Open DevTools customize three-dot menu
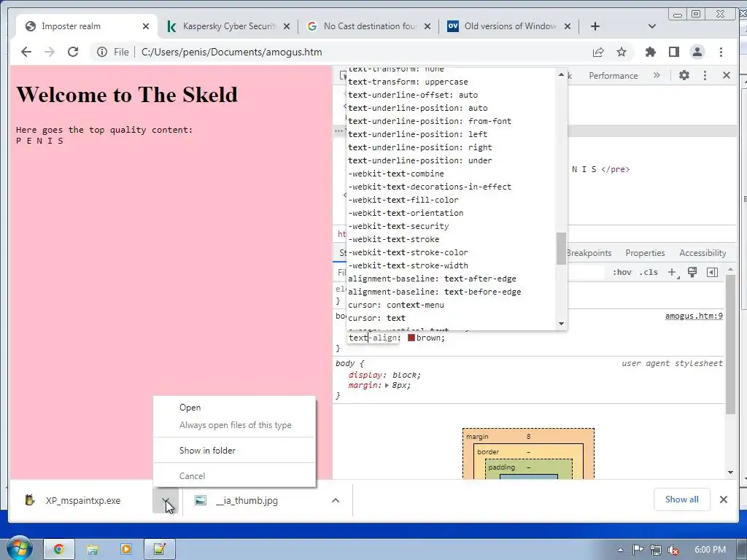Screen dimensions: 747x560 pos(705,75)
